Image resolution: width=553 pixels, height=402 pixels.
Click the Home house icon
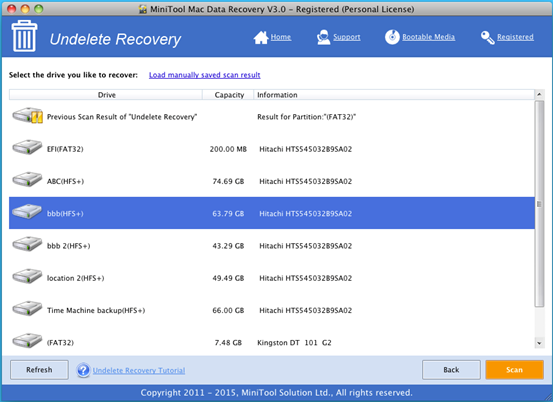pyautogui.click(x=261, y=37)
